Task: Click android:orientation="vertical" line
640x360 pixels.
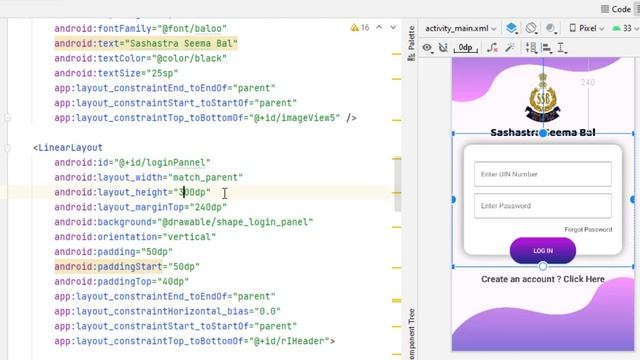Action: [135, 237]
